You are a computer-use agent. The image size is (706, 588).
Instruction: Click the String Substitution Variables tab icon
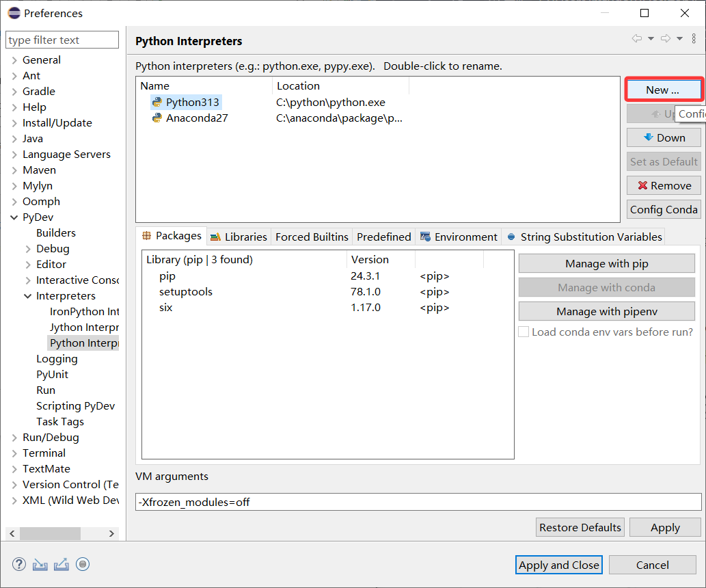[x=511, y=237]
